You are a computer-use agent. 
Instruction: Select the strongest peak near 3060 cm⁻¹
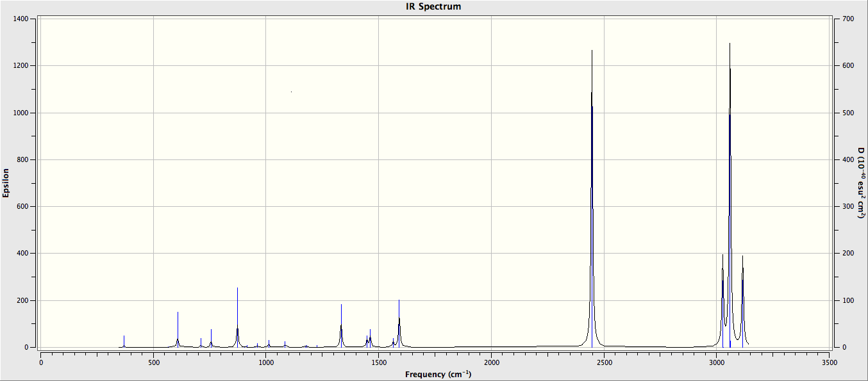730,195
